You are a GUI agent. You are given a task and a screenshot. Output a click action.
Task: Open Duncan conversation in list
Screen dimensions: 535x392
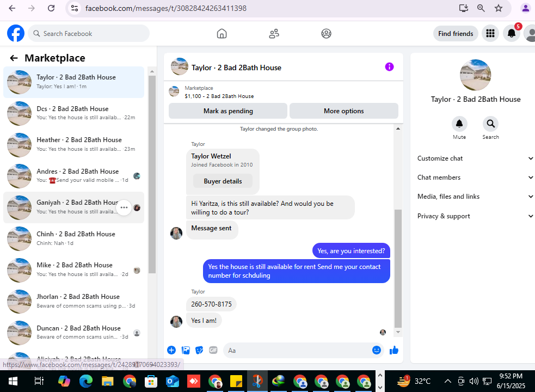pyautogui.click(x=73, y=333)
